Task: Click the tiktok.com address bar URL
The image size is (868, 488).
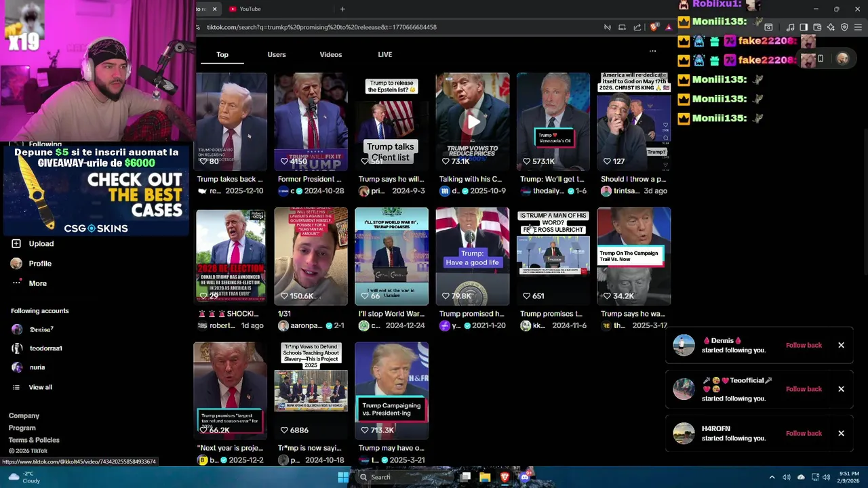Action: point(321,27)
